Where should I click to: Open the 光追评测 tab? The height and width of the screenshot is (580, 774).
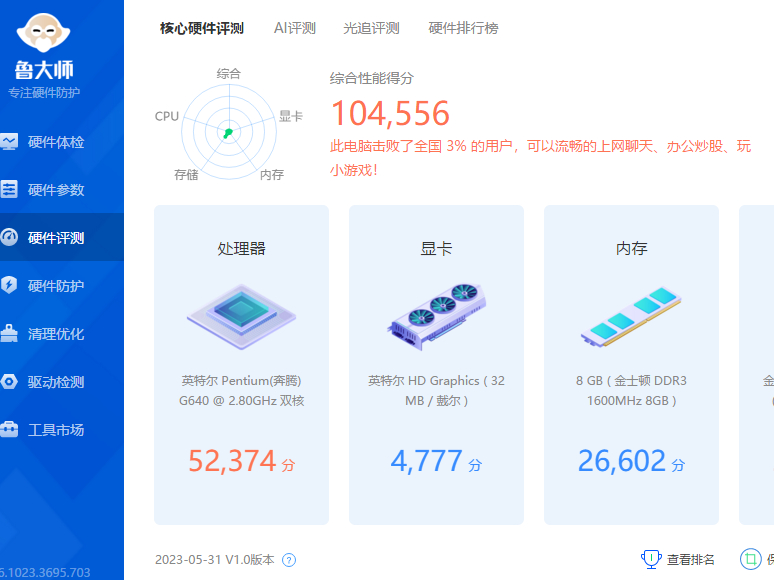(371, 28)
